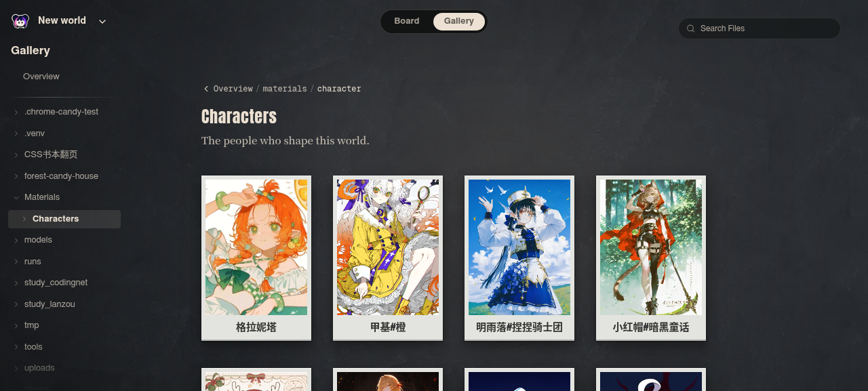Viewport: 868px width, 391px height.
Task: Select CSS书本翻页 folder label
Action: (51, 155)
